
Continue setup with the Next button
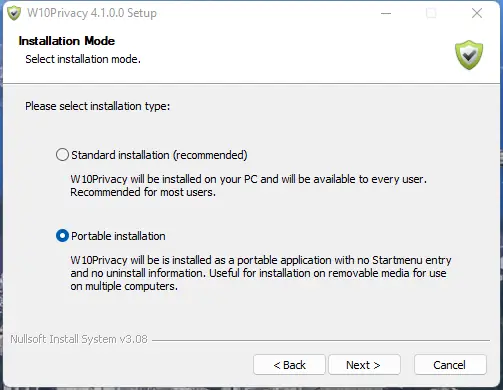364,365
